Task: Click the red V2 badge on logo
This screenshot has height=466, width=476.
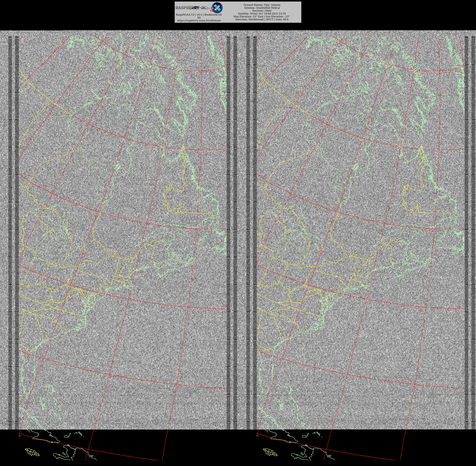Action: (212, 11)
